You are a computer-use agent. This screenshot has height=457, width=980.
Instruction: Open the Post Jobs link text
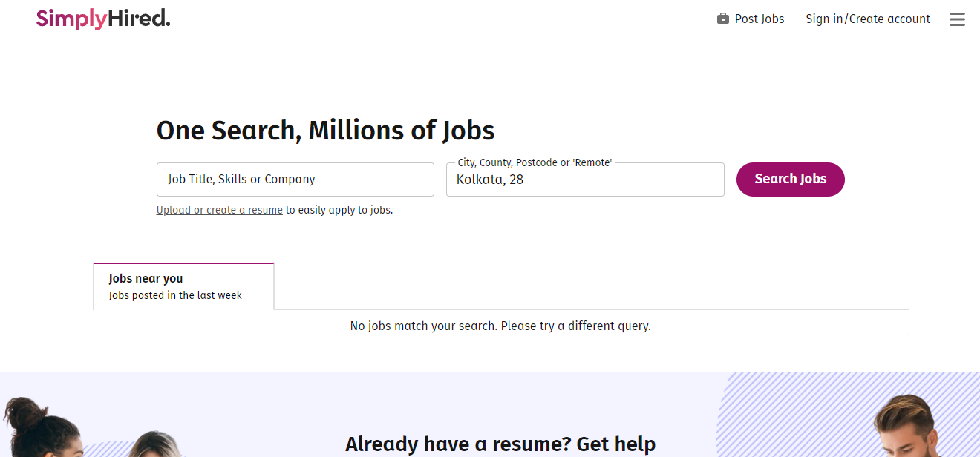(x=759, y=19)
